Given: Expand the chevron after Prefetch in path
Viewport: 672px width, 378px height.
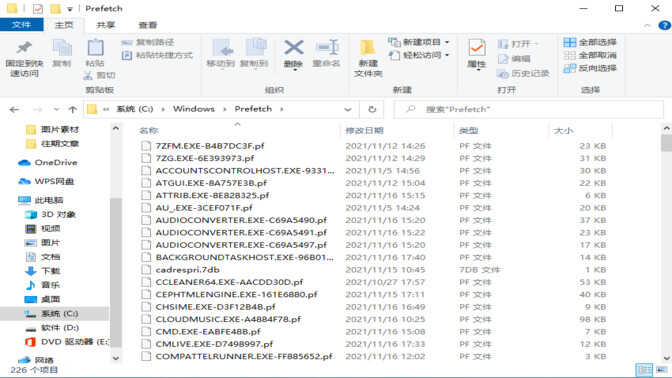Looking at the screenshot, I should [282, 109].
